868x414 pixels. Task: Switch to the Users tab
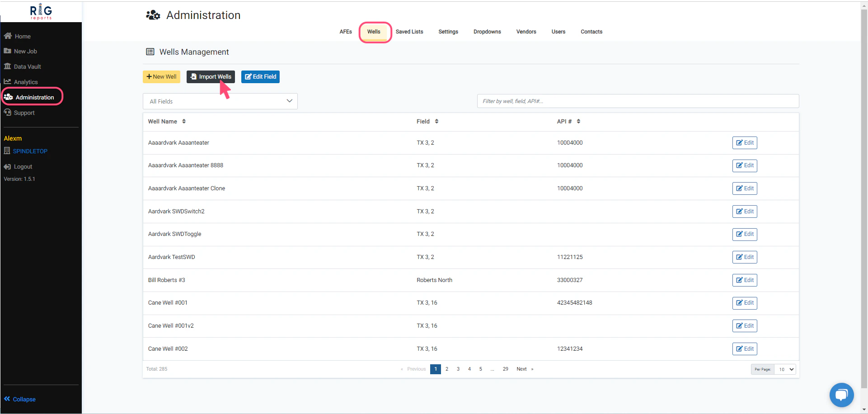pyautogui.click(x=558, y=32)
